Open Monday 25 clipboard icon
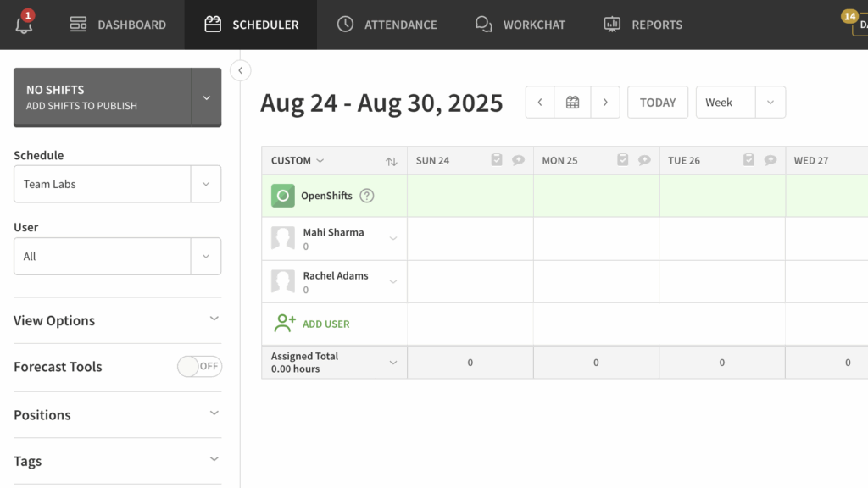The height and width of the screenshot is (488, 868). tap(623, 160)
